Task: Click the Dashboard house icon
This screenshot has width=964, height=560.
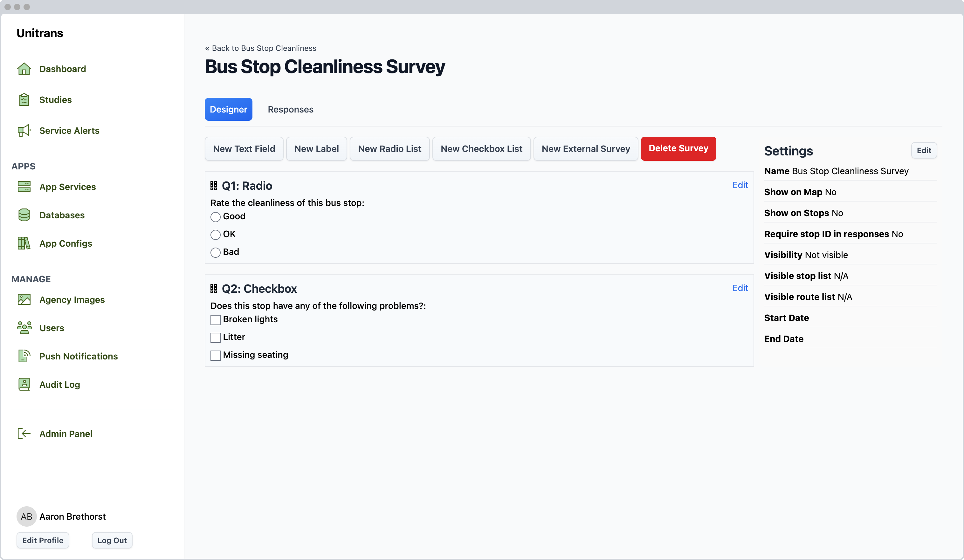Action: point(24,69)
